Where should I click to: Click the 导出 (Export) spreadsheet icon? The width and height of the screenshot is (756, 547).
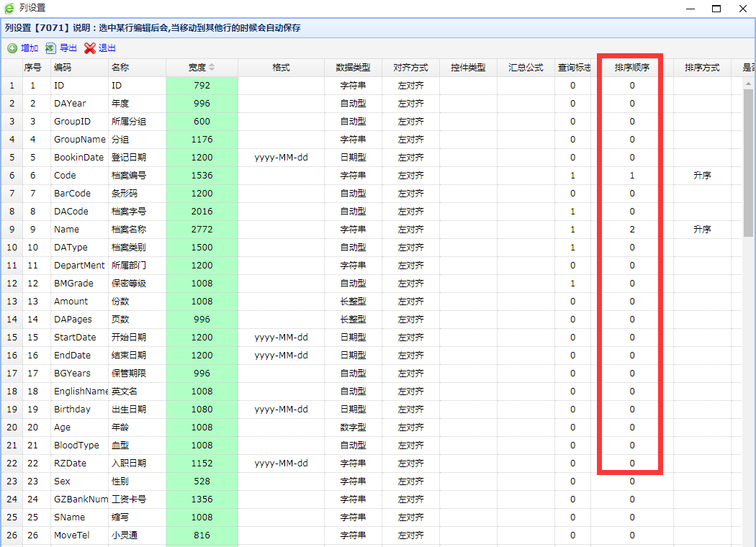(x=50, y=48)
